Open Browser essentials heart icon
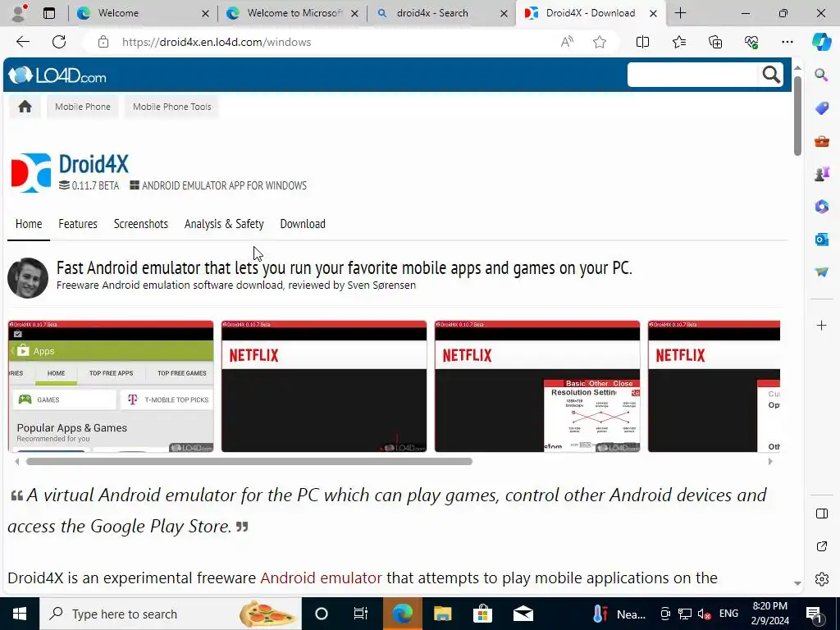 [751, 42]
